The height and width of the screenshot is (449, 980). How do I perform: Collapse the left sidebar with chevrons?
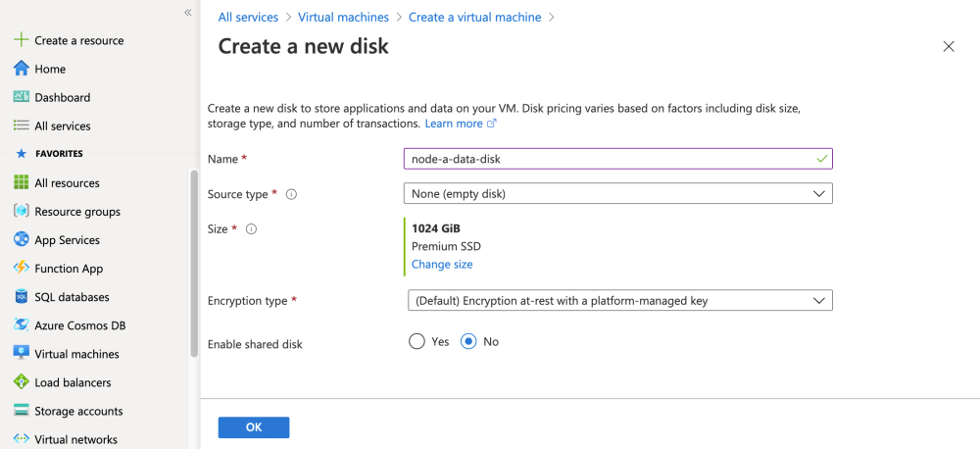click(187, 12)
